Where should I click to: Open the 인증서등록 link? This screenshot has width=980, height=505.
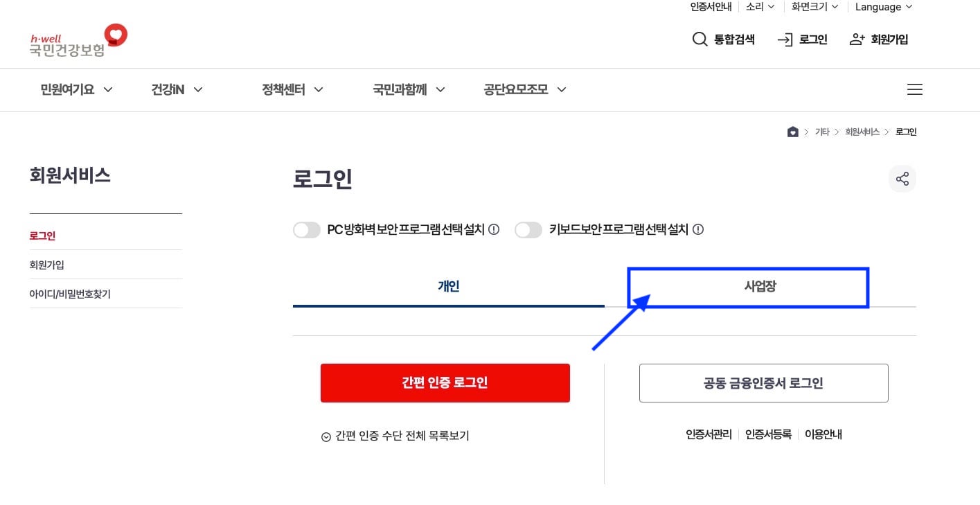pyautogui.click(x=767, y=434)
